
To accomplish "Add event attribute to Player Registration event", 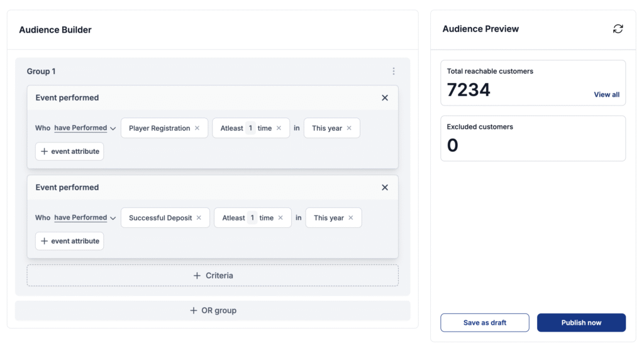I will click(69, 151).
